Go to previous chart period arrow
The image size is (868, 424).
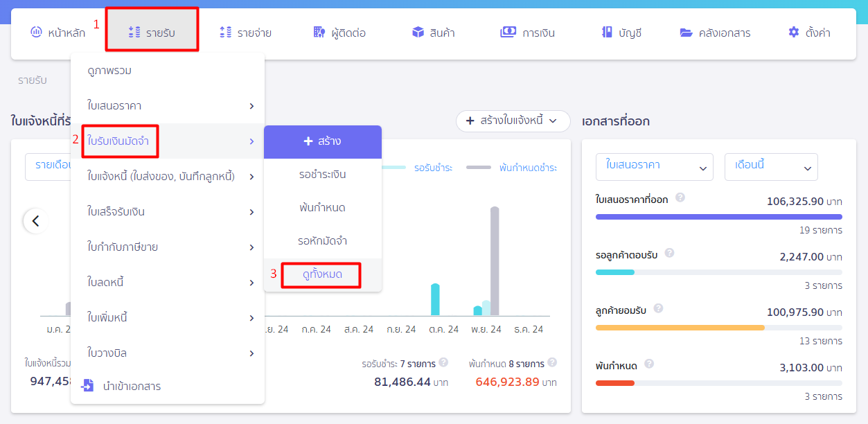pyautogui.click(x=36, y=221)
